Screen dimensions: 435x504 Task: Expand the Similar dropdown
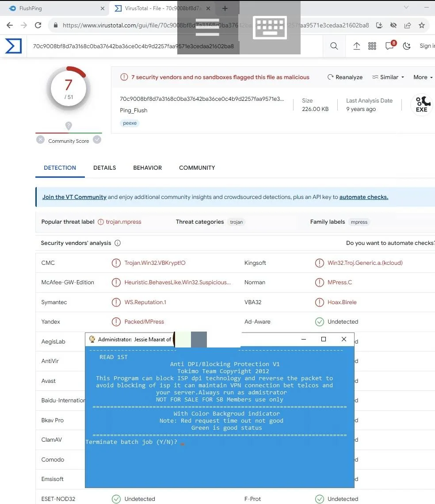pyautogui.click(x=388, y=77)
